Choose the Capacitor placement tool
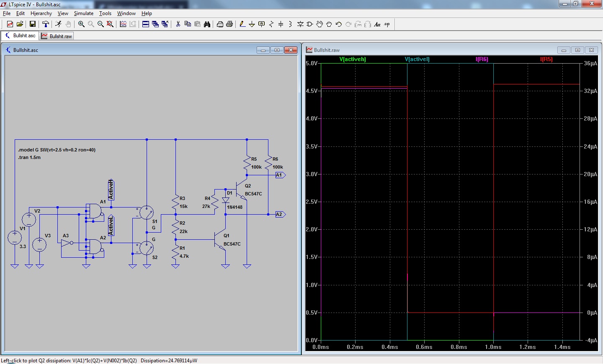 281,24
